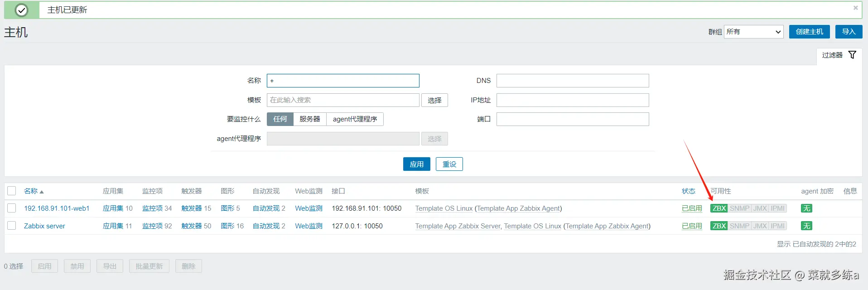Open Template App Zabbix Agent in web1 row
This screenshot has width=868, height=290.
(518, 208)
